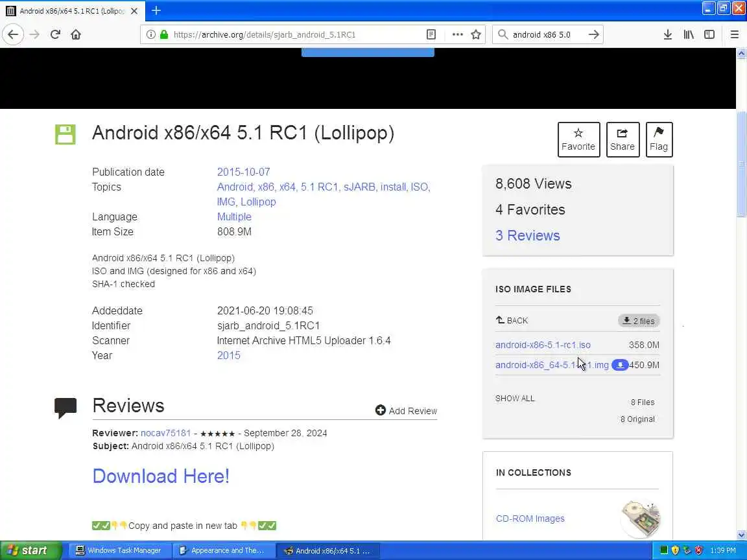This screenshot has width=747, height=560.
Task: Open the CD-ROM Images collection link
Action: [530, 519]
